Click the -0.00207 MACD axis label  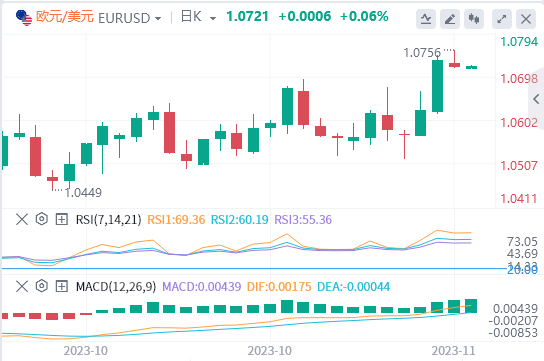(x=513, y=321)
